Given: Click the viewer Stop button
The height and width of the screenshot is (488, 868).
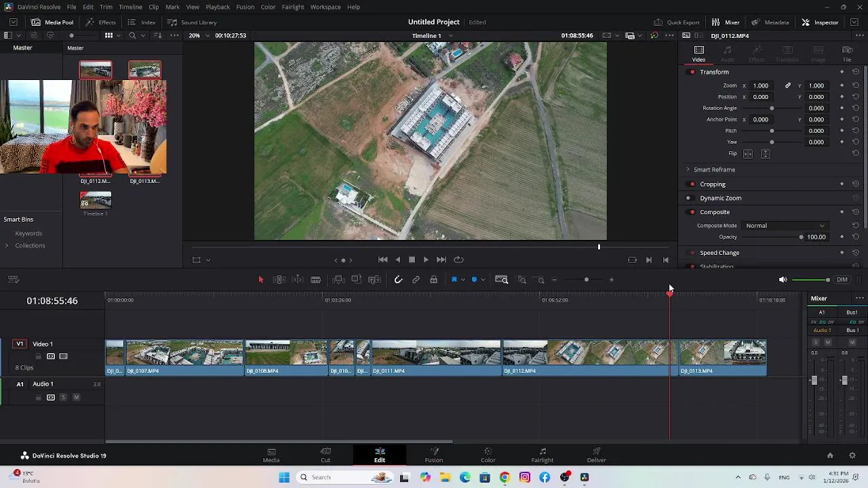Looking at the screenshot, I should (412, 260).
